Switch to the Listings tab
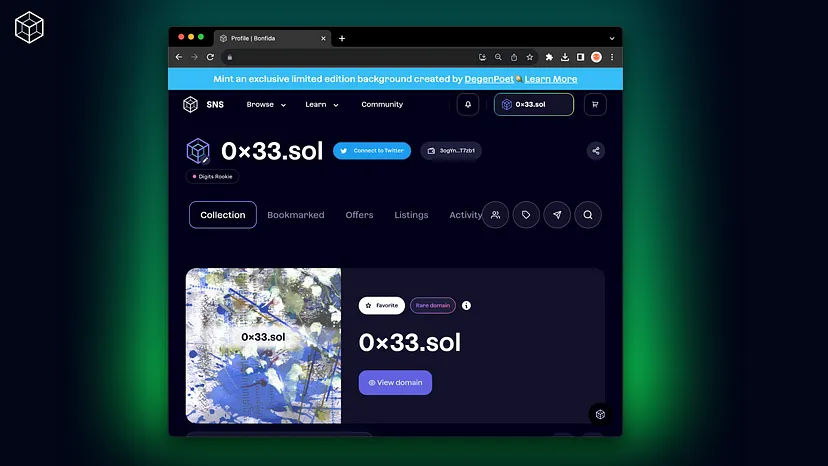 pyautogui.click(x=411, y=215)
